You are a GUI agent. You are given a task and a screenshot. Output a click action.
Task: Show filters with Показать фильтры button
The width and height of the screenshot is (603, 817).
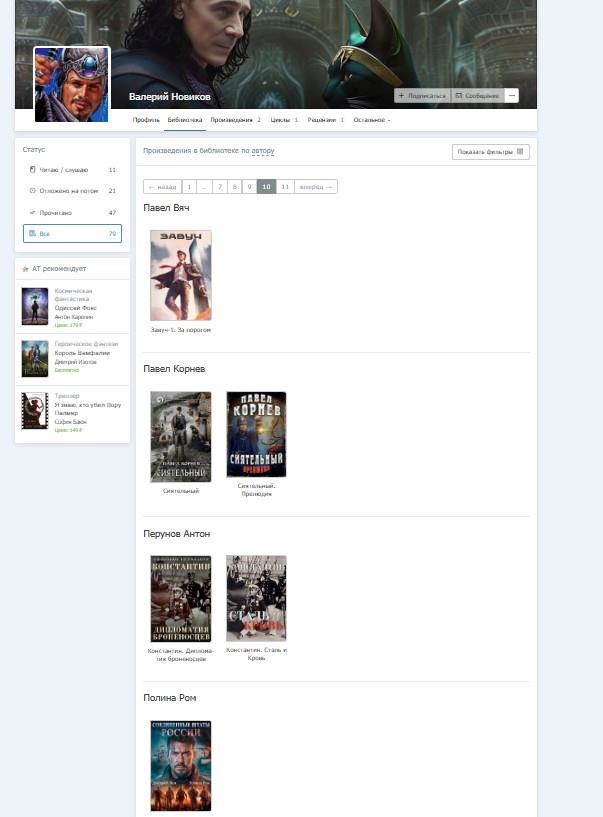tap(490, 152)
